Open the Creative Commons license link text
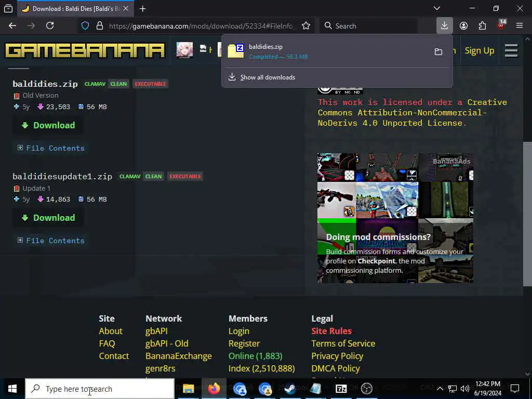 [412, 113]
